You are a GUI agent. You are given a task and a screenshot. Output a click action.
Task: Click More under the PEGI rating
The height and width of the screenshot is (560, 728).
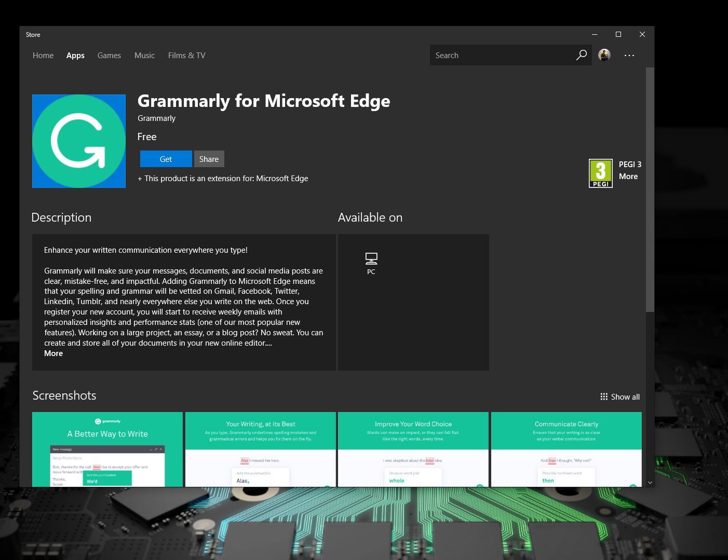[x=628, y=176]
